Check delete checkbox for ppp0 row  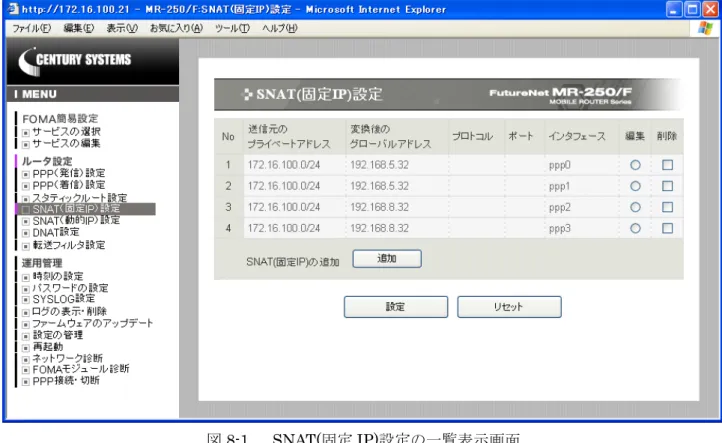(667, 165)
